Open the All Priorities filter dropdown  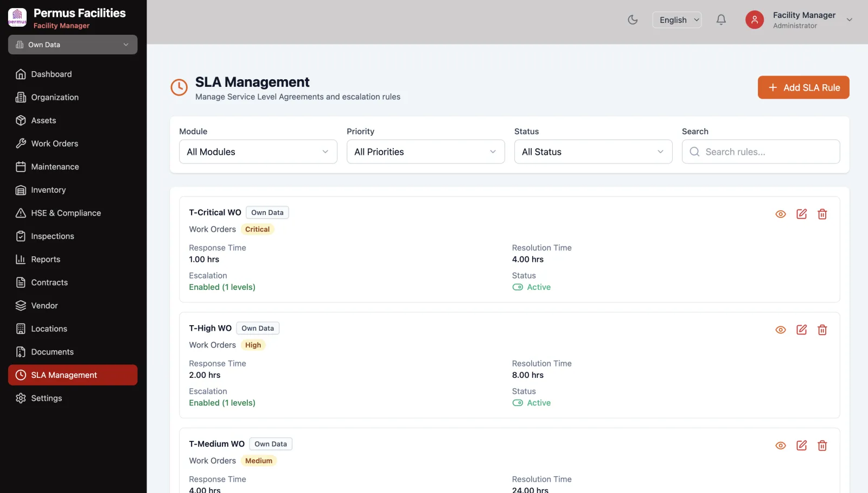426,151
